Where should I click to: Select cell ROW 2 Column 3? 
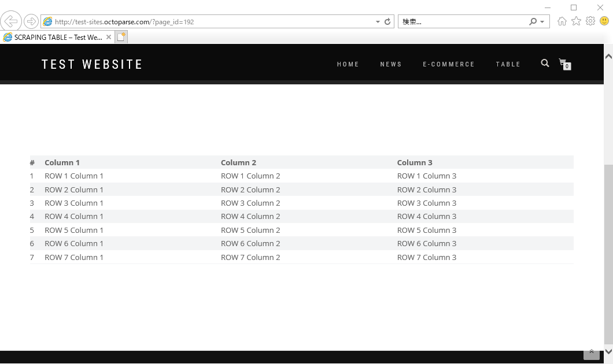tap(427, 190)
